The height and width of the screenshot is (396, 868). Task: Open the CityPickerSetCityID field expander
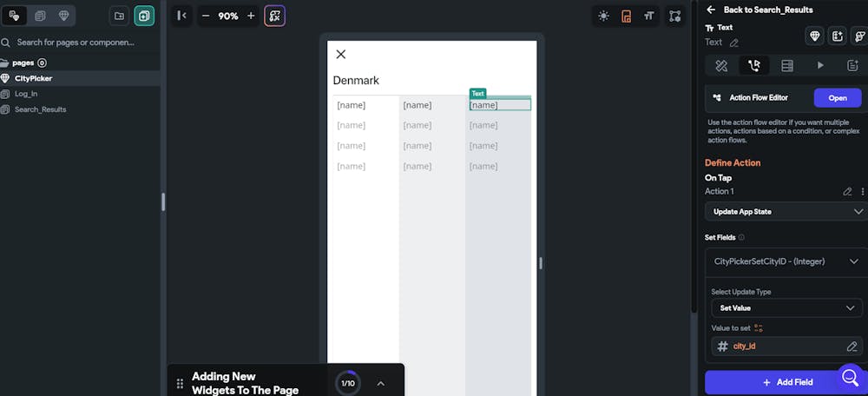click(x=786, y=261)
